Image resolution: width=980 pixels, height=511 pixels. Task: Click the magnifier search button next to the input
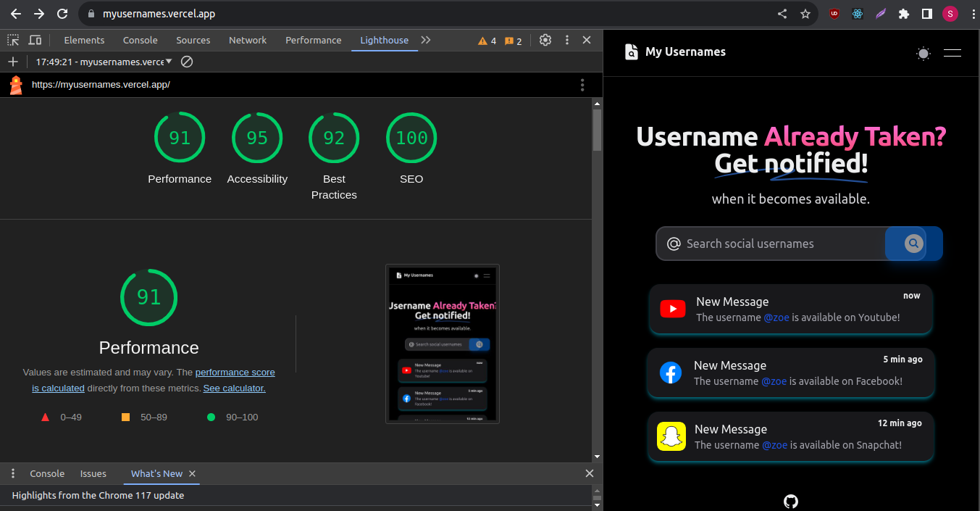pyautogui.click(x=913, y=244)
